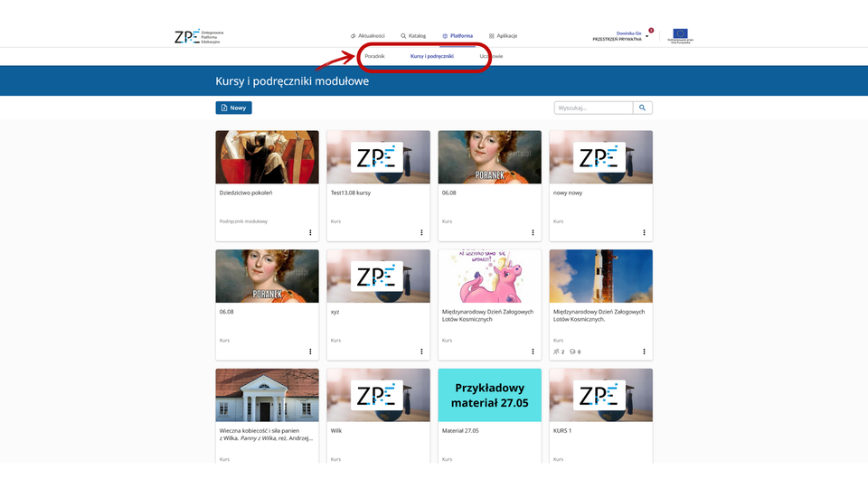Open three-dot menu on Dziedzictwo pokoleń card
The image size is (868, 488).
[310, 232]
